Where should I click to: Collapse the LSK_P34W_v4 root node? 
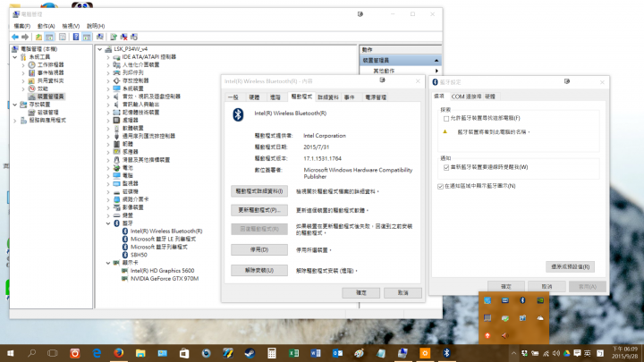pyautogui.click(x=100, y=49)
